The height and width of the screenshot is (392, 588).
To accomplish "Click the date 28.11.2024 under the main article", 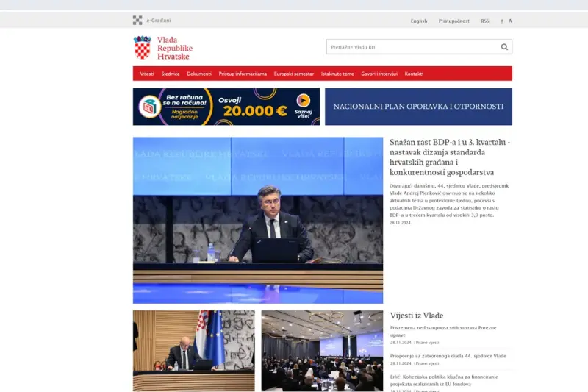I will coord(401,223).
